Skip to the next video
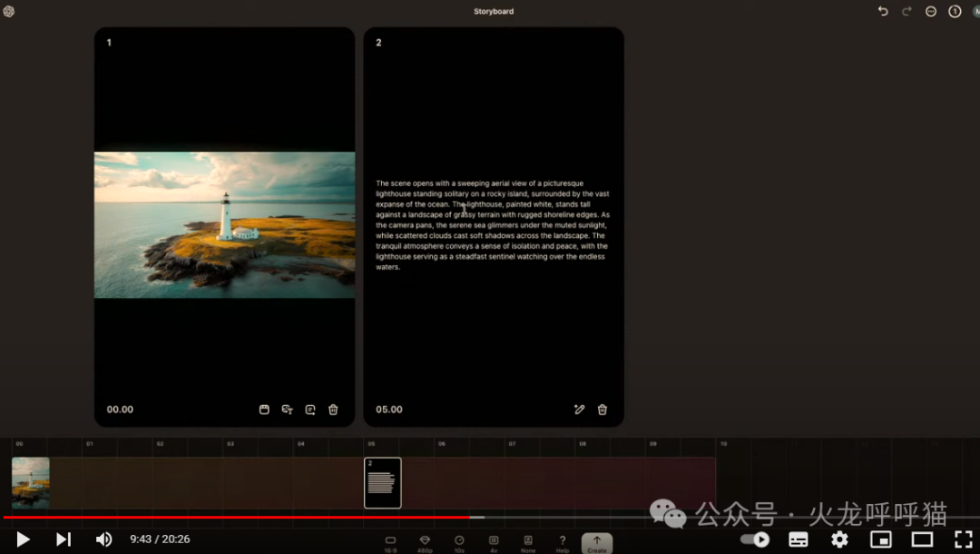 [64, 539]
